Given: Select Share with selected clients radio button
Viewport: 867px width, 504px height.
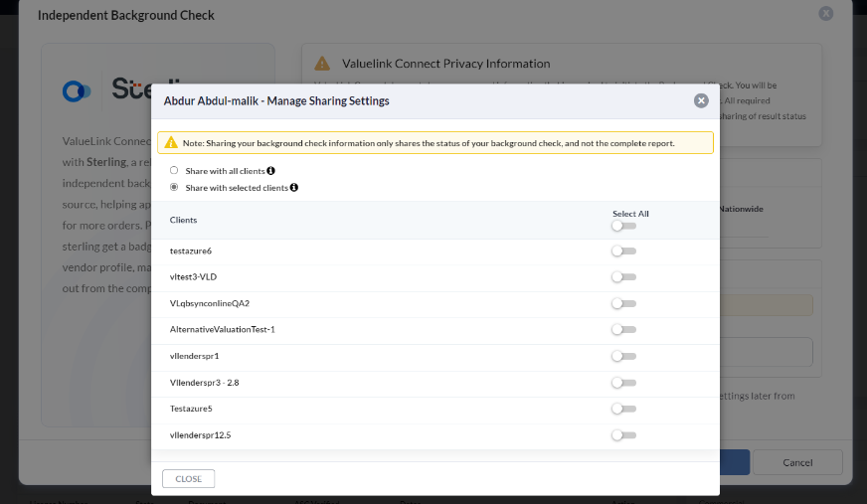Looking at the screenshot, I should pyautogui.click(x=174, y=187).
